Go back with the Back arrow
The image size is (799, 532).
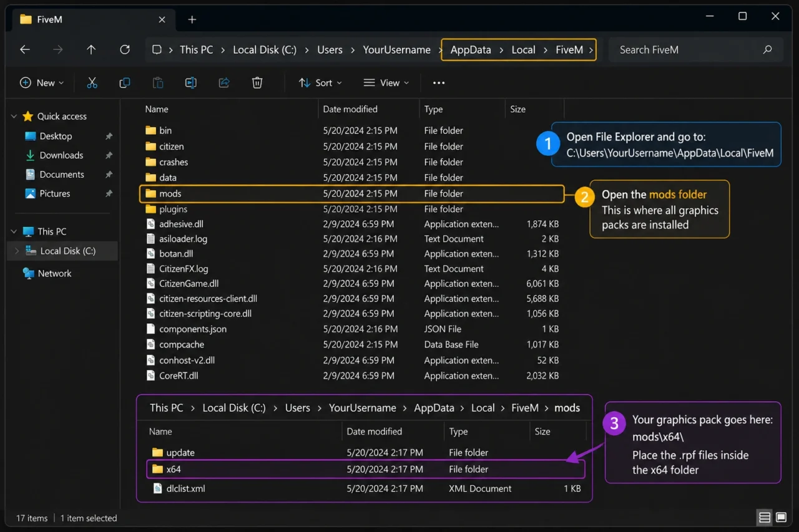click(25, 50)
